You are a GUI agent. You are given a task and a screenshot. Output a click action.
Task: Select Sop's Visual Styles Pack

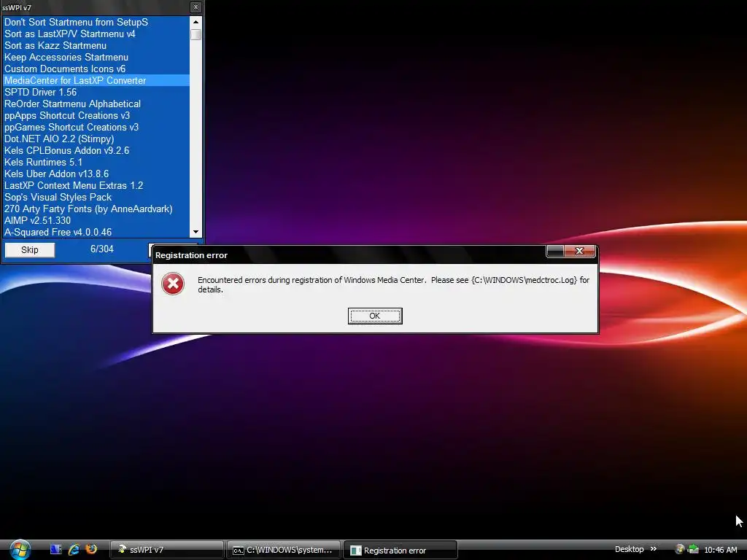(x=96, y=197)
